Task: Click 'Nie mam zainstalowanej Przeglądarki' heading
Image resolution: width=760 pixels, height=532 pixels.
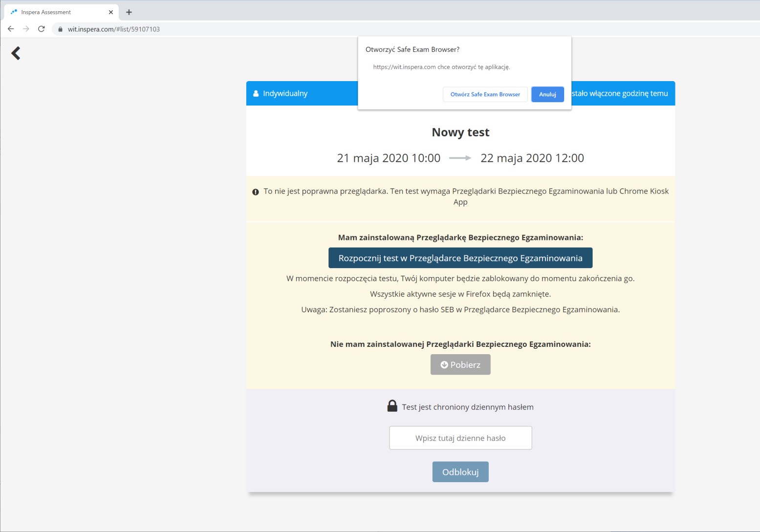Action: coord(460,344)
